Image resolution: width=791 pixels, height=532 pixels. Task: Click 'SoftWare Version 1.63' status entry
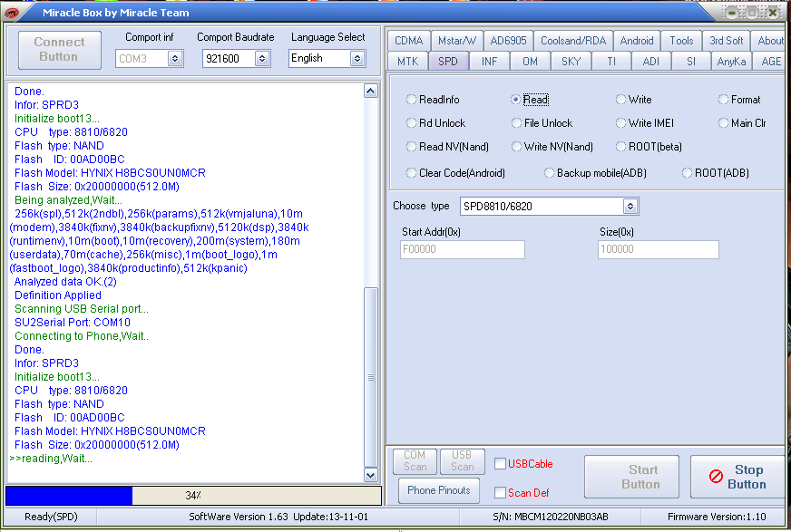(239, 517)
